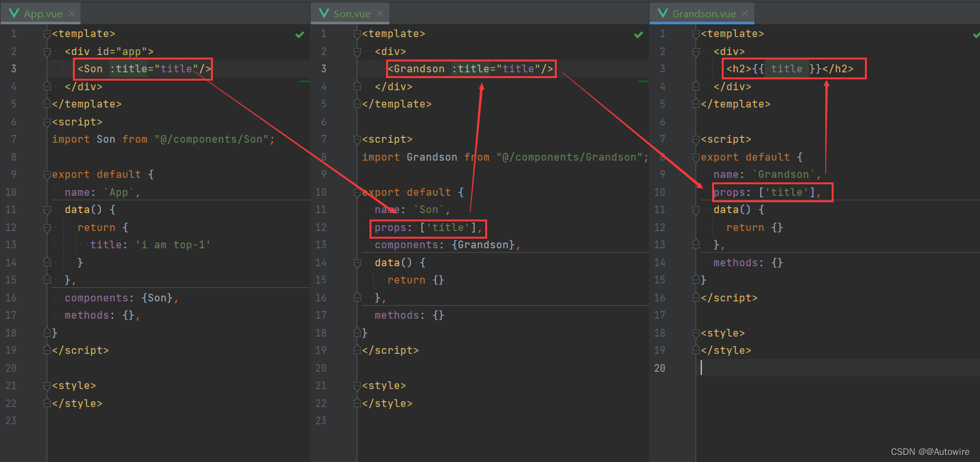Collapse the <div id="app"> fold in App.vue

click(47, 51)
